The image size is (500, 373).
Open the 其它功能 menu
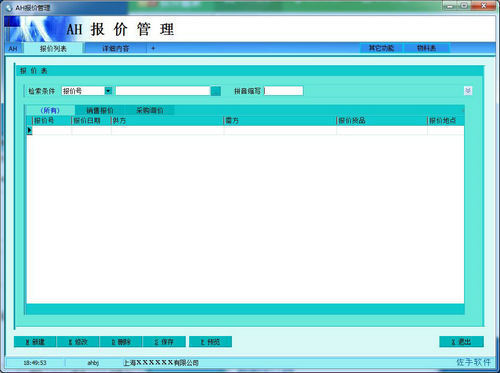[x=381, y=48]
